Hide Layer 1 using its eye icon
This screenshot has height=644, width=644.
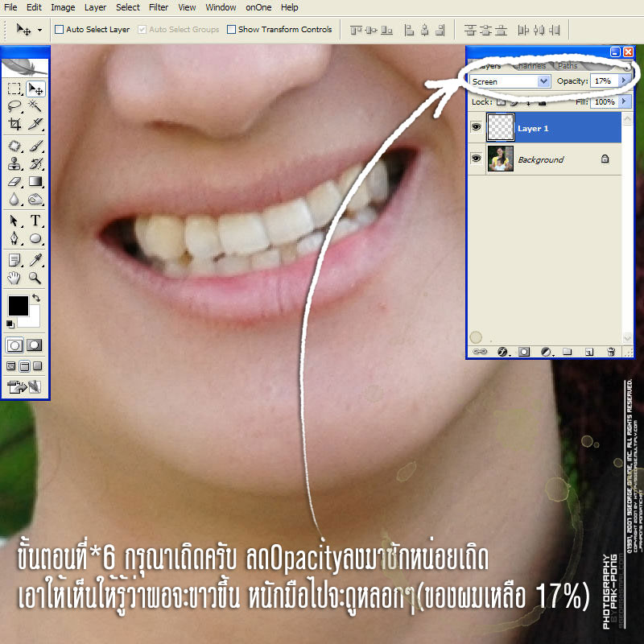click(477, 127)
